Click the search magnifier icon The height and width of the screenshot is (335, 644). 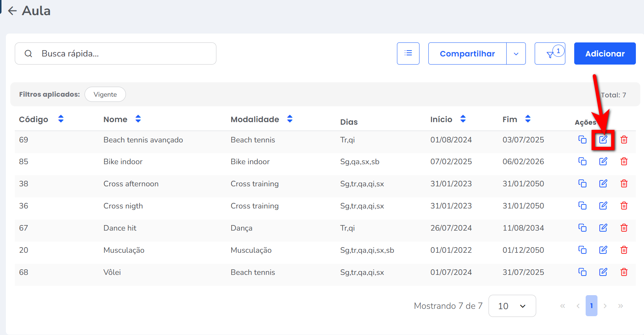(x=28, y=53)
